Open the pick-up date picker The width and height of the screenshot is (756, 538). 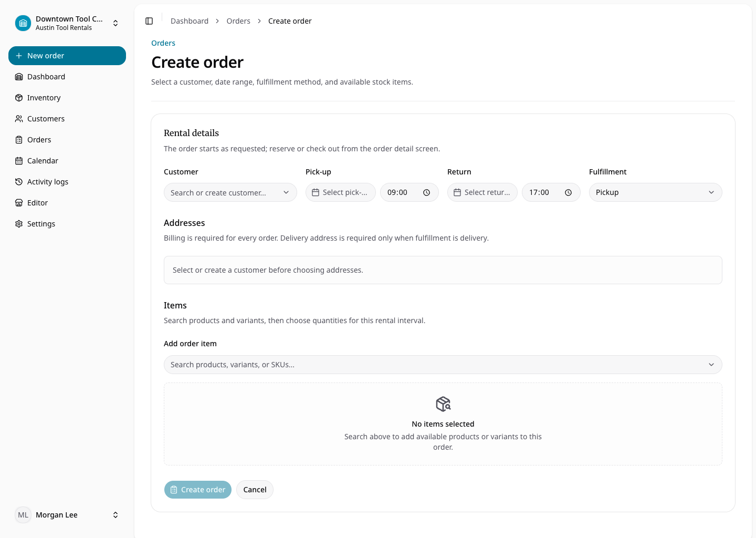click(x=341, y=192)
